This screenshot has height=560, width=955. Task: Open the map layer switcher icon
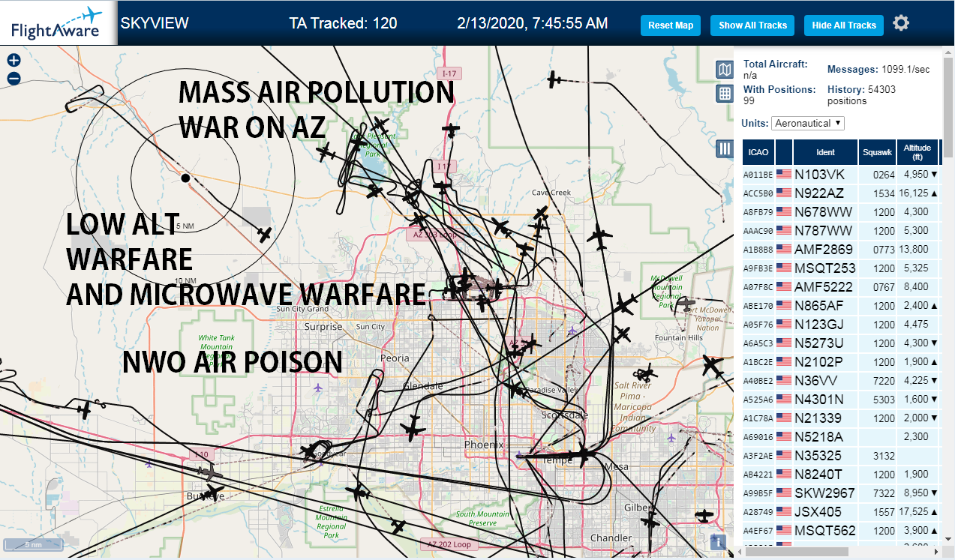click(x=725, y=70)
